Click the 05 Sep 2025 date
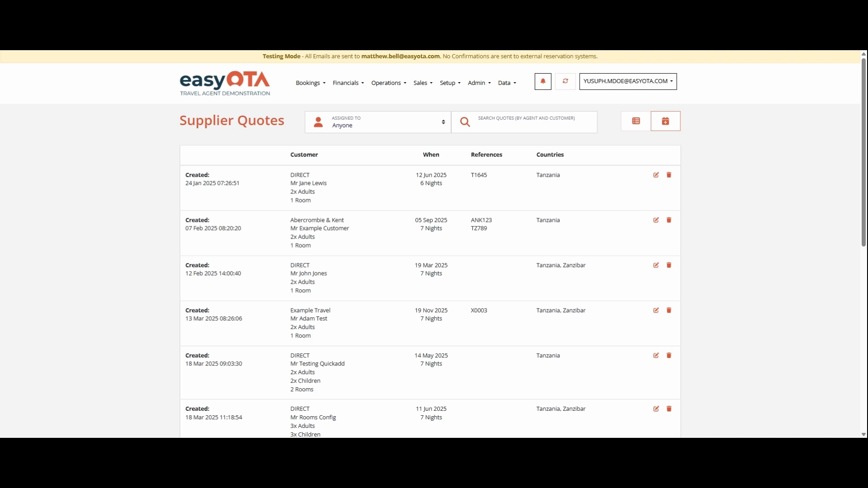The image size is (868, 488). click(431, 220)
